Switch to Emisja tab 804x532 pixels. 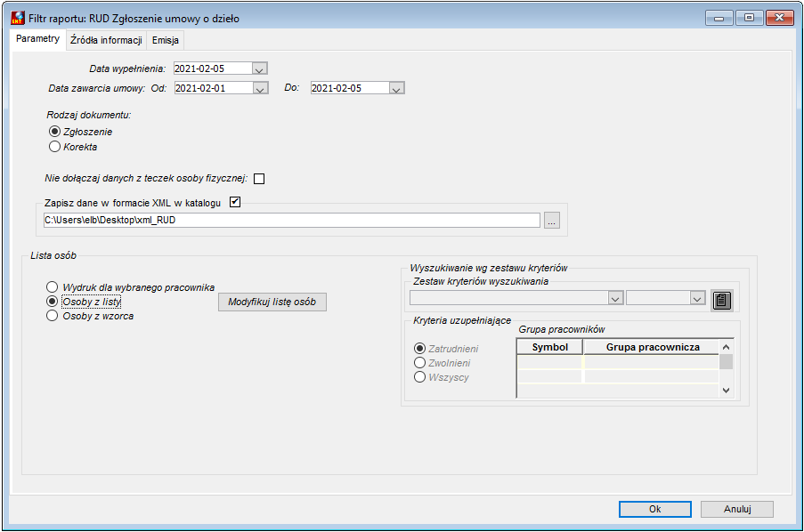[x=165, y=40]
